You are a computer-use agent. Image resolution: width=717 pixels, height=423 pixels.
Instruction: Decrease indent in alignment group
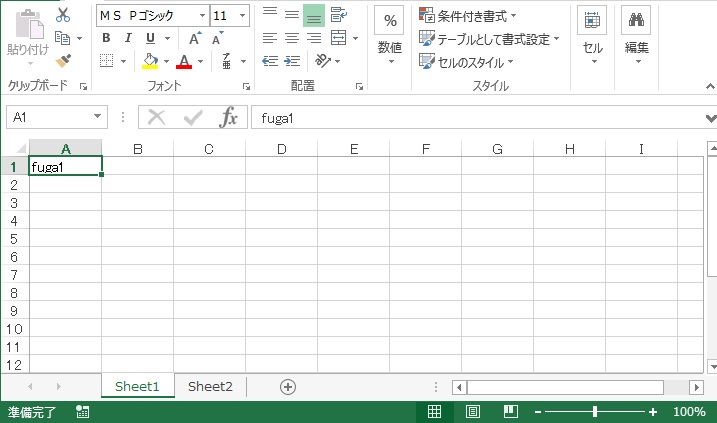coord(270,61)
